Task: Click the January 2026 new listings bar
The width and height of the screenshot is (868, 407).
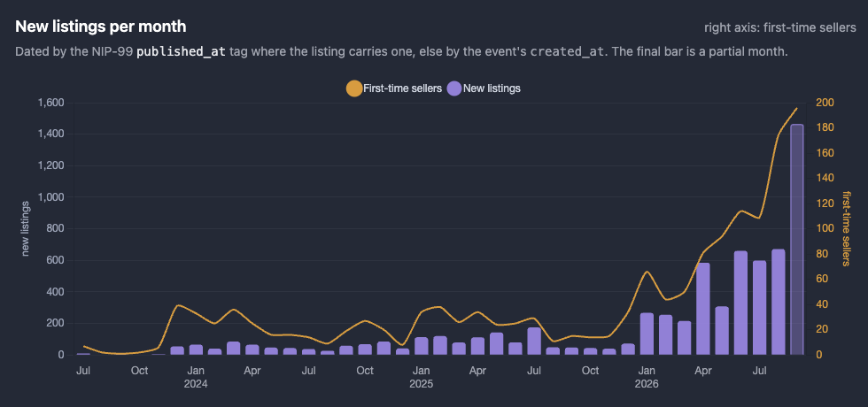Action: 647,334
